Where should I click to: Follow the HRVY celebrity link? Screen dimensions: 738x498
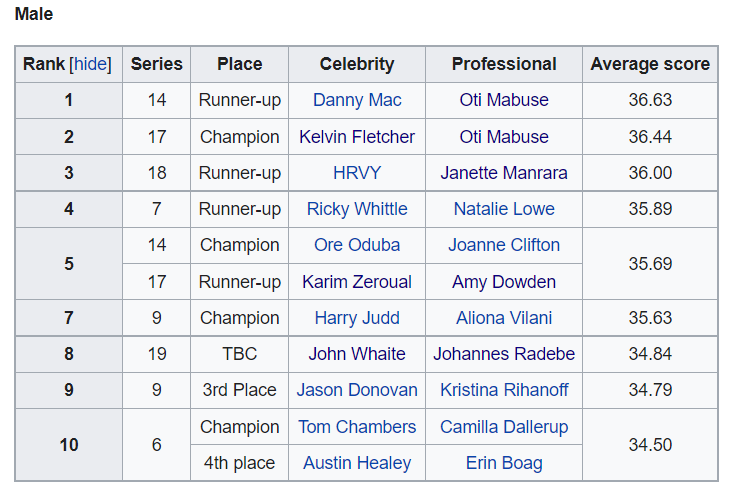pyautogui.click(x=357, y=173)
